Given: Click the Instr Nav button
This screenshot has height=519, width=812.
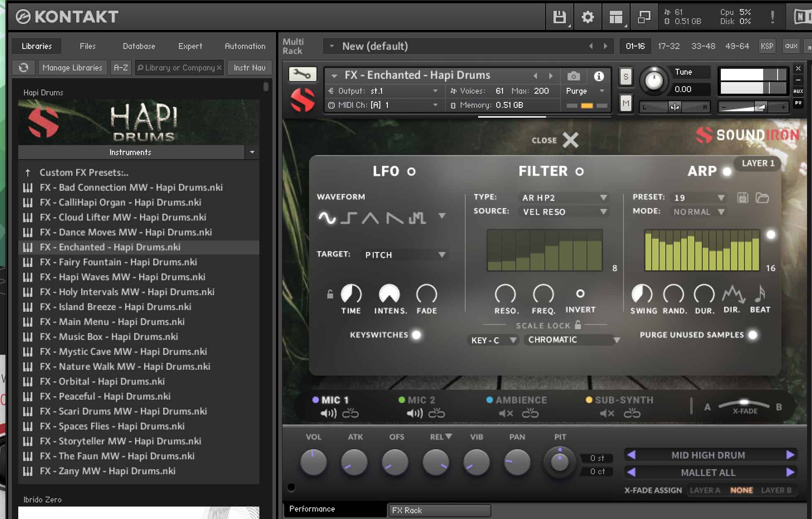Looking at the screenshot, I should 249,68.
